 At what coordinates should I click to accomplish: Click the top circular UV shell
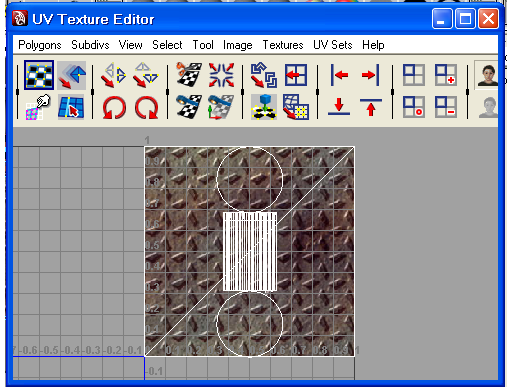tap(250, 179)
